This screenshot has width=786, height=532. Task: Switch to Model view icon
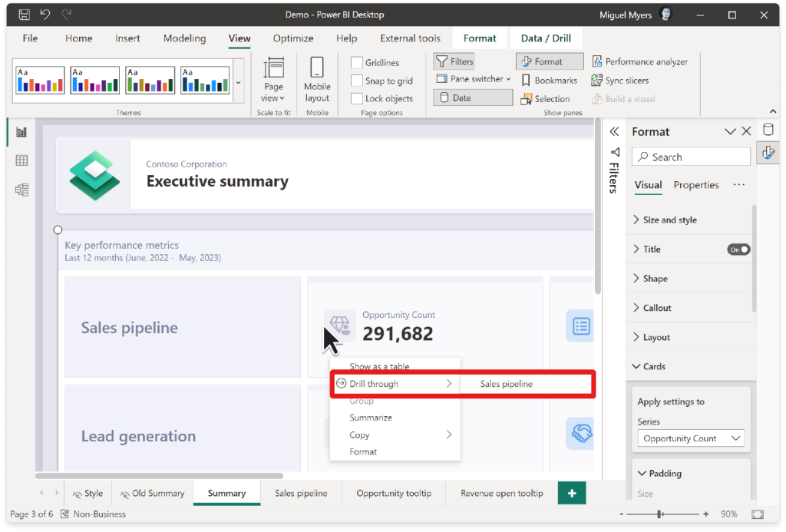coord(21,190)
